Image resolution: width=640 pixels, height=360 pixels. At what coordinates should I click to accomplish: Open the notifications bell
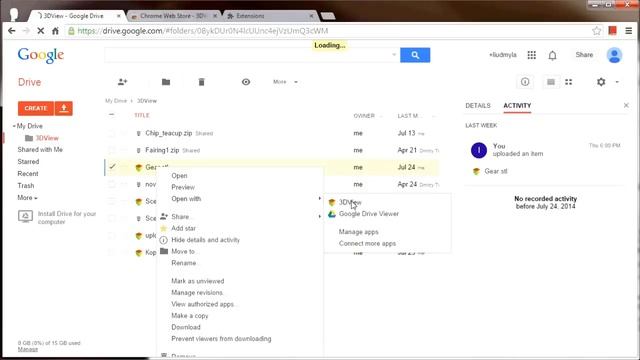click(x=552, y=55)
